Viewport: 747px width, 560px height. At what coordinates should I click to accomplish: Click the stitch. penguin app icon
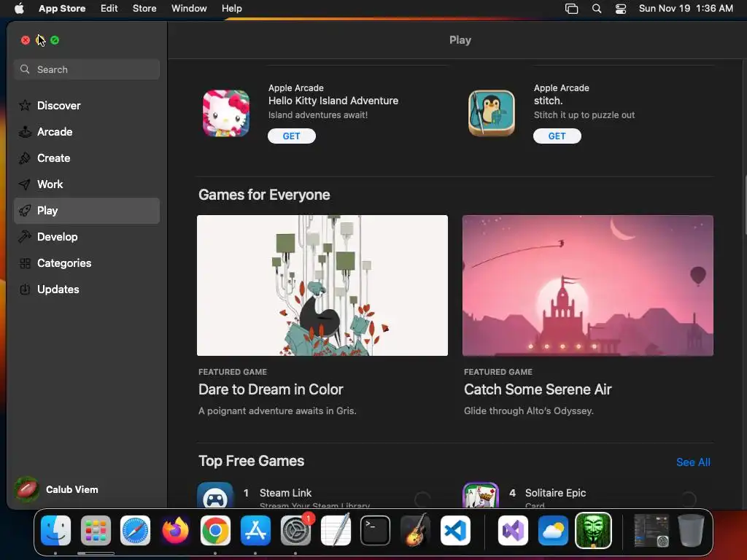492,113
